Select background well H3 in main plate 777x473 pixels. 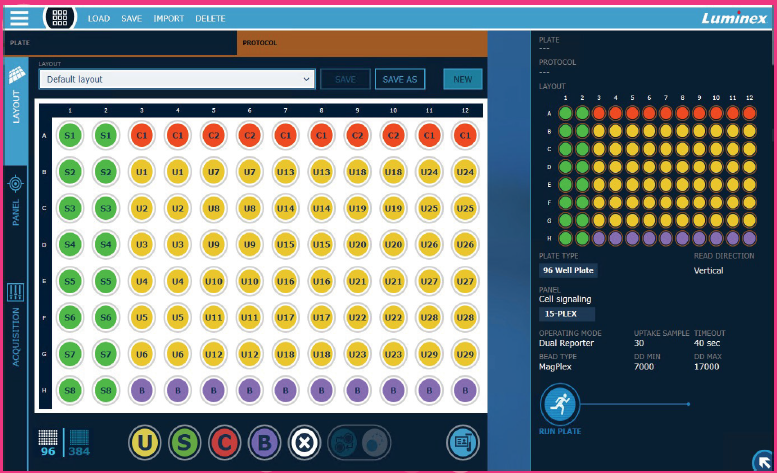click(x=142, y=390)
